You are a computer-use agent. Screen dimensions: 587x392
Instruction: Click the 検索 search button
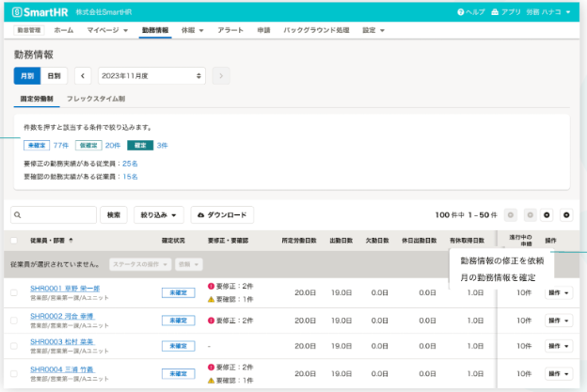[x=113, y=215]
